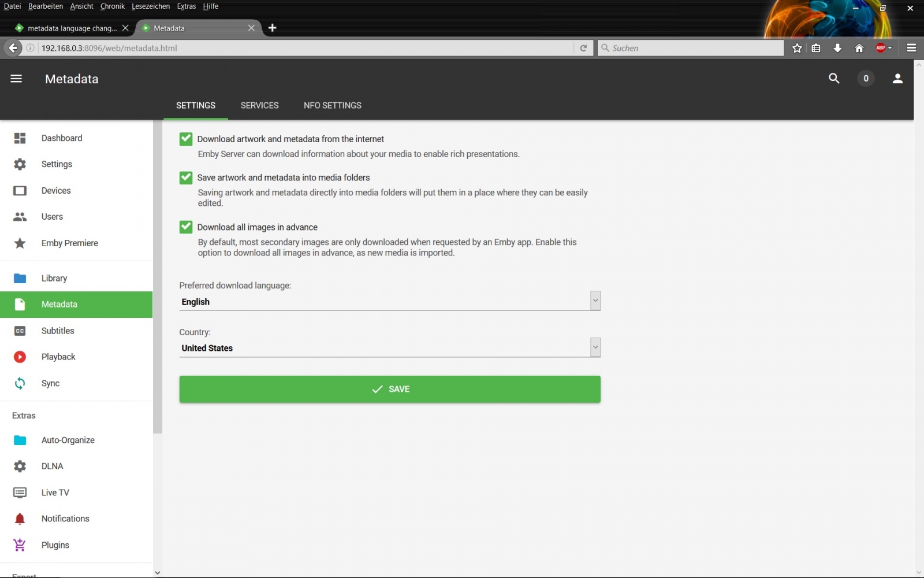Open the Extras menu in menu bar

187,6
